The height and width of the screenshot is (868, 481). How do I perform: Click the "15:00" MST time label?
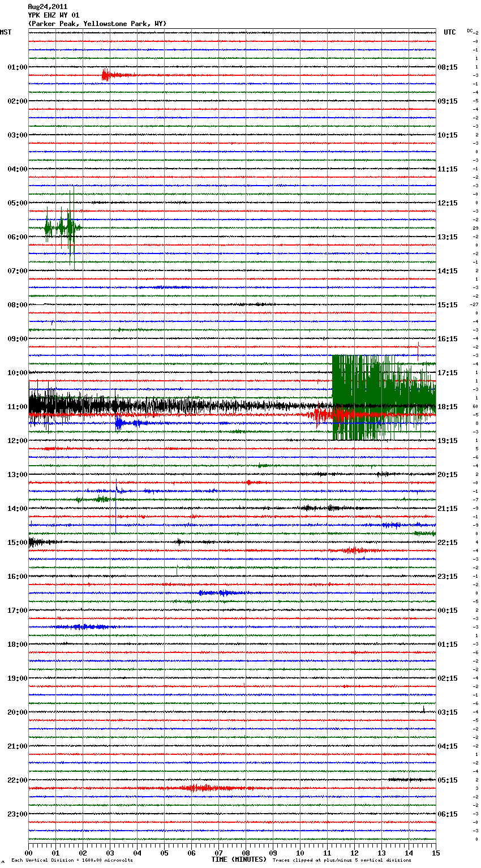17,543
